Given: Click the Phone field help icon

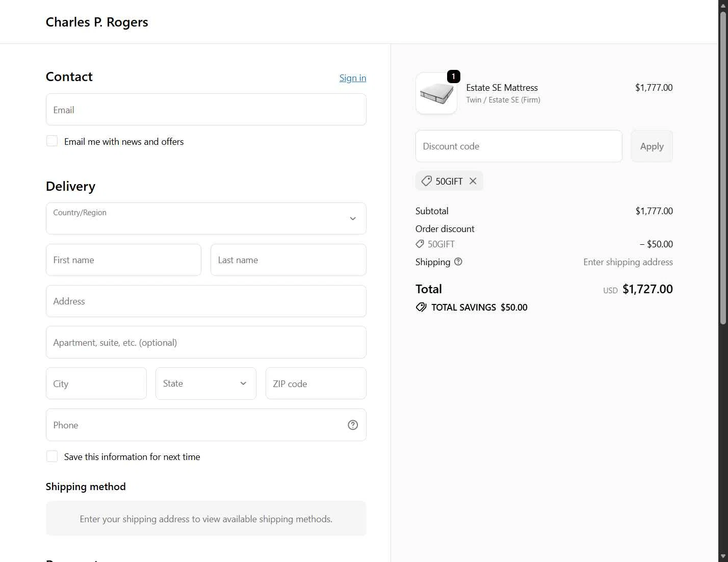Looking at the screenshot, I should [353, 425].
